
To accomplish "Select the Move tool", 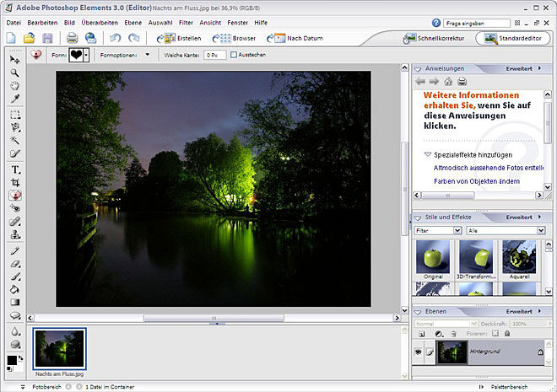I will [x=15, y=59].
